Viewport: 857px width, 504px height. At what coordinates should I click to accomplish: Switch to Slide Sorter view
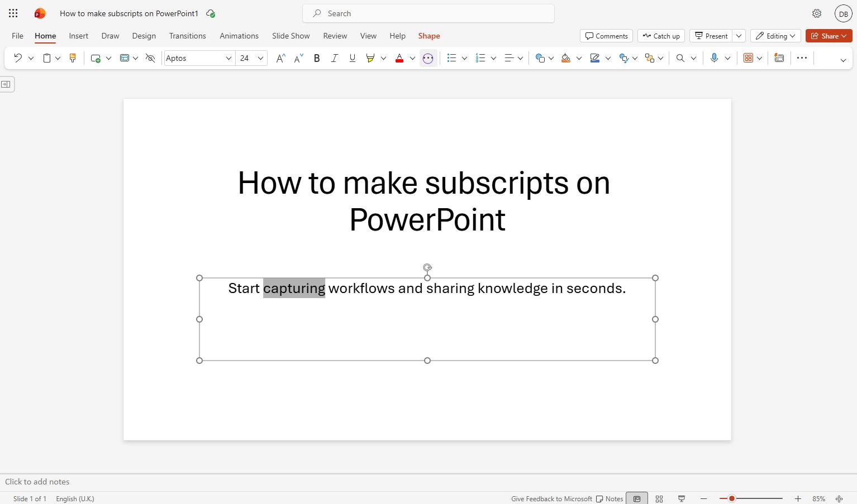[659, 498]
